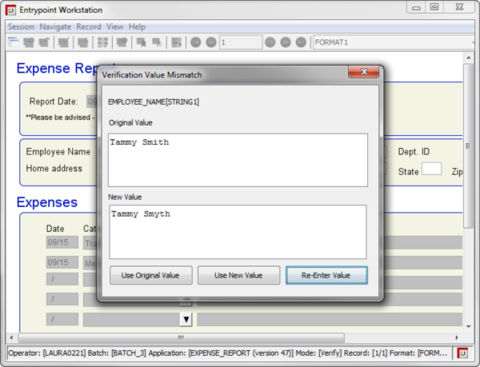Screen dimensions: 480x367
Task: Click Use Original Value button
Action: click(151, 275)
